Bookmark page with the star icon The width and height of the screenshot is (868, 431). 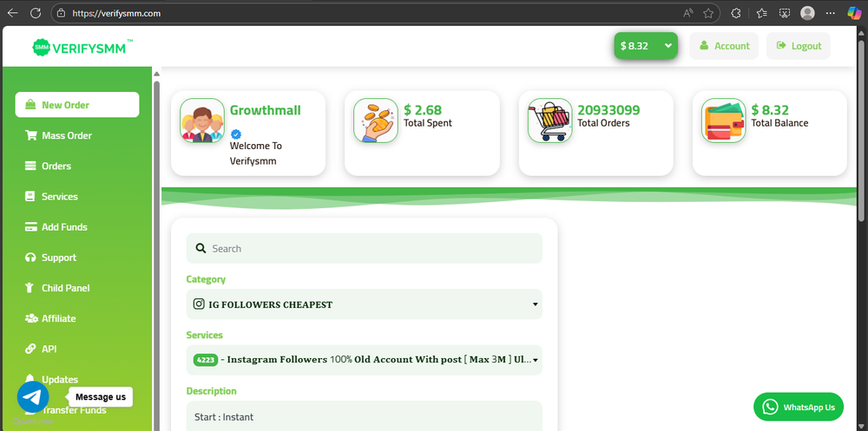pyautogui.click(x=708, y=13)
